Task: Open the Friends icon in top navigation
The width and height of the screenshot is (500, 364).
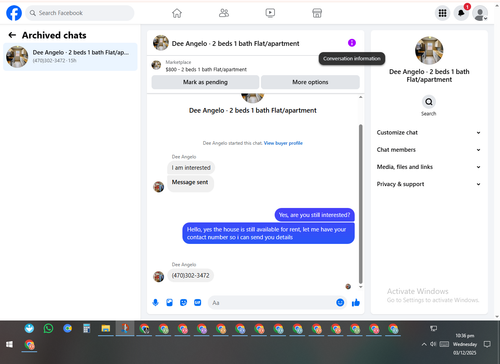Action: (x=224, y=13)
